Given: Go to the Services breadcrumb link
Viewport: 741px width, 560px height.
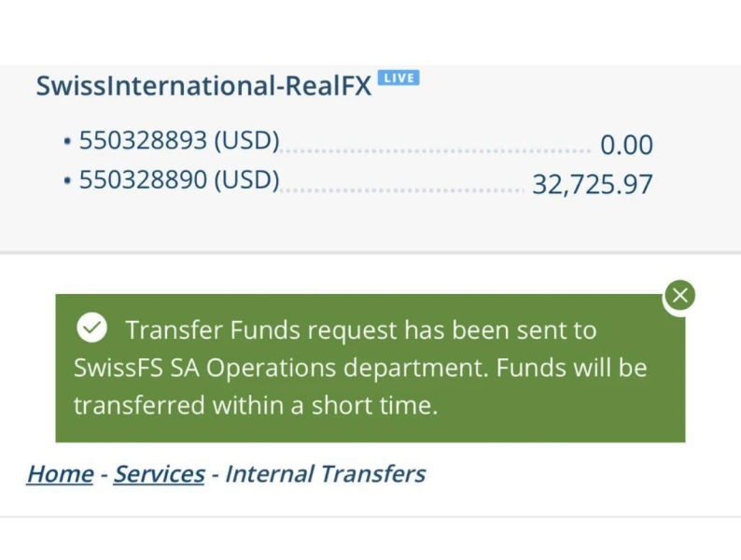Looking at the screenshot, I should tap(159, 474).
